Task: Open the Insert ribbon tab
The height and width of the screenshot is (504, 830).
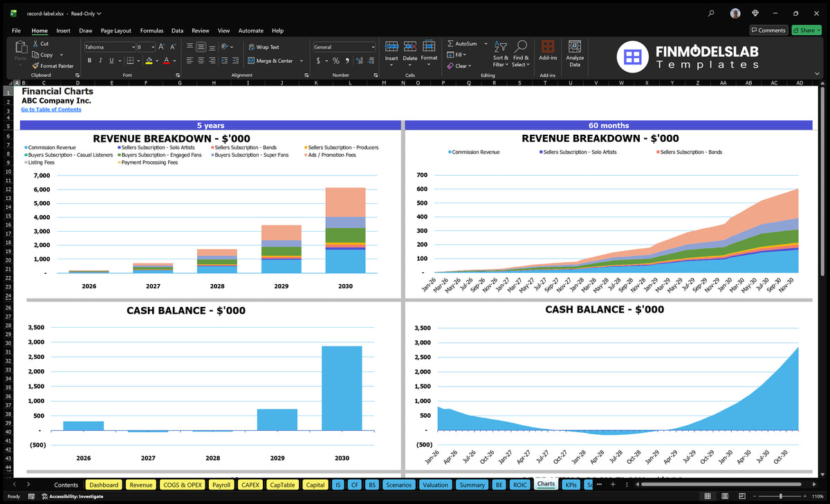Action: click(x=63, y=30)
